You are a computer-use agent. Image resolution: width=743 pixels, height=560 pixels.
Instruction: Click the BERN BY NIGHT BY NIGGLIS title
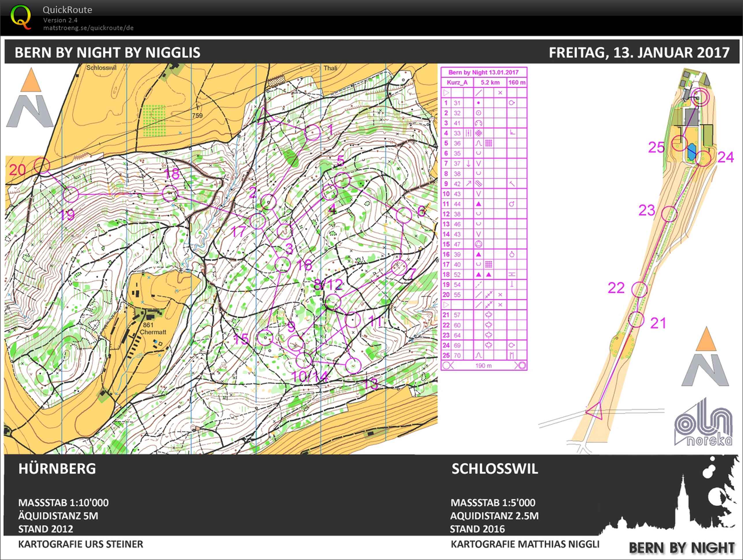(108, 53)
